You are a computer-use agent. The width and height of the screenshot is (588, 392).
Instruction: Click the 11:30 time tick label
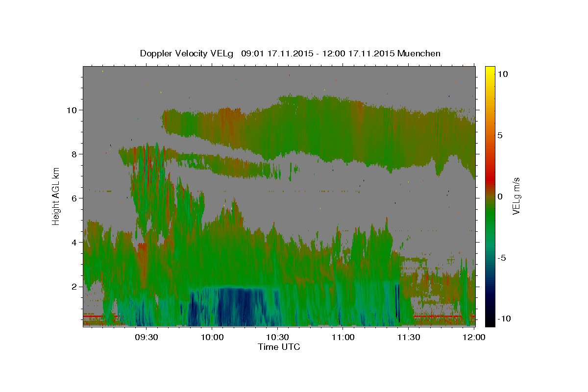tap(408, 338)
